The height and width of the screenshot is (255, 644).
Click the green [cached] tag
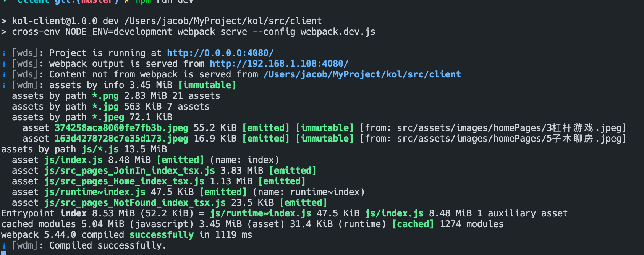coord(413,224)
